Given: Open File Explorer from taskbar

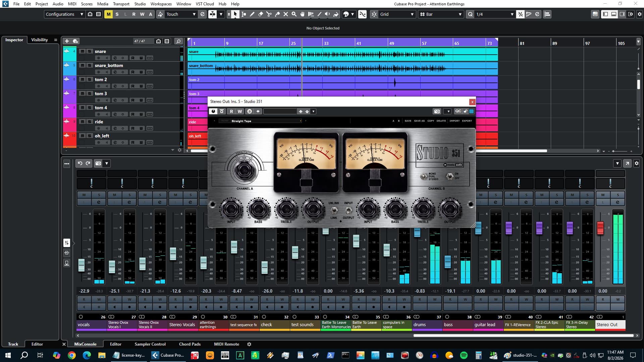Looking at the screenshot, I should (102, 355).
